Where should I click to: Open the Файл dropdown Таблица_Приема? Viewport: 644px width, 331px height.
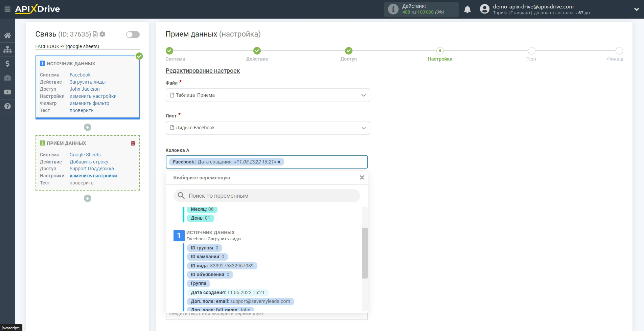click(268, 95)
